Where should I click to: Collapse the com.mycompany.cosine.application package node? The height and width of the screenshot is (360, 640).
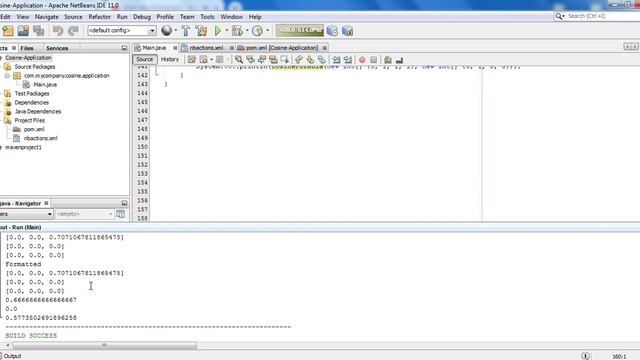point(7,76)
